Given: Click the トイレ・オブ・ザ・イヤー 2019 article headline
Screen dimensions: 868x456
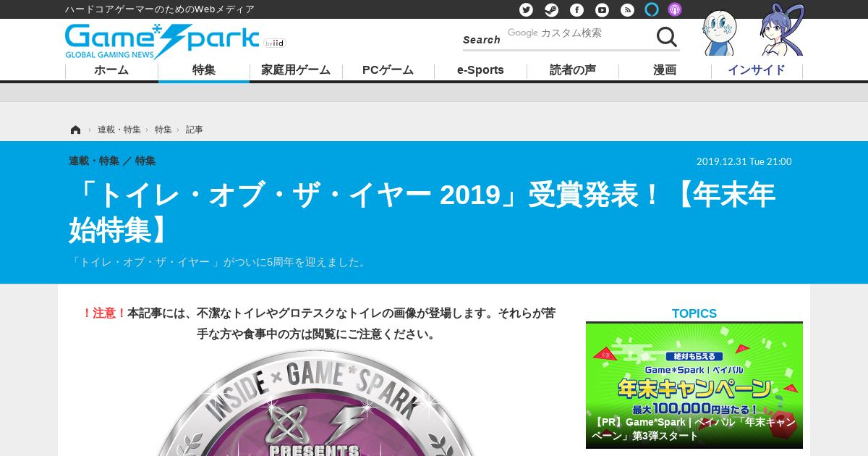Looking at the screenshot, I should 422,212.
